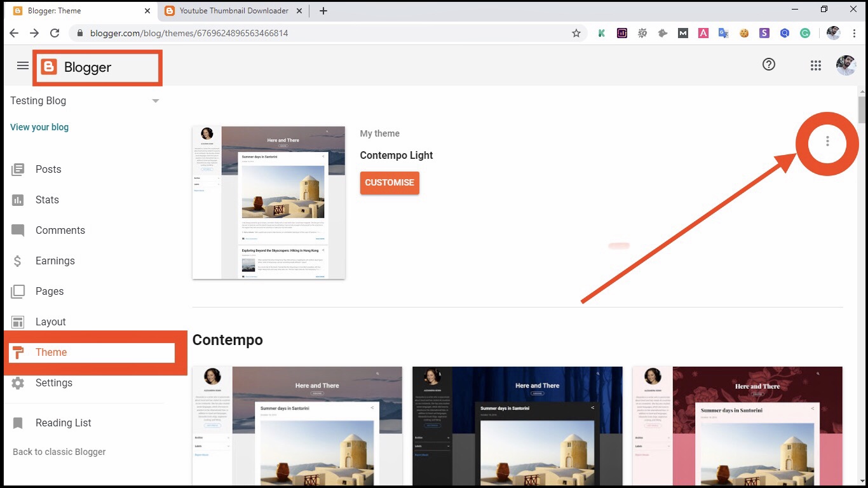Screen dimensions: 868x488
Task: Close the Blogger: Theme tab
Action: click(x=147, y=11)
